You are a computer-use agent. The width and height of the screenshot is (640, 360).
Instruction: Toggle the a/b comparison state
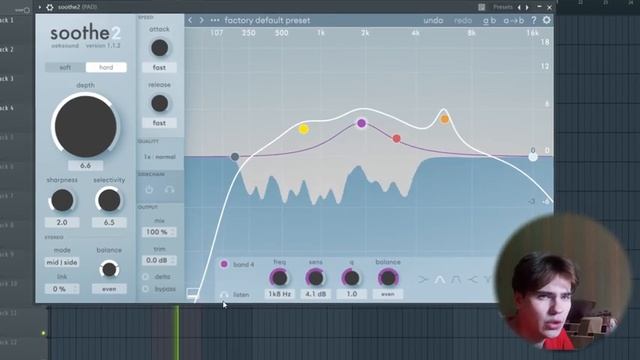tap(489, 20)
